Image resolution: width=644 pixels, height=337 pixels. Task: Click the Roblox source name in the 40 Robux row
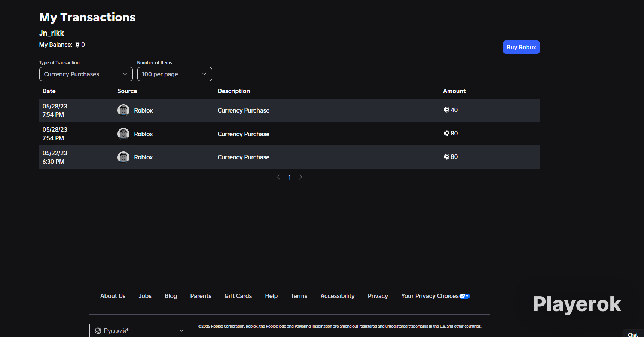(143, 110)
